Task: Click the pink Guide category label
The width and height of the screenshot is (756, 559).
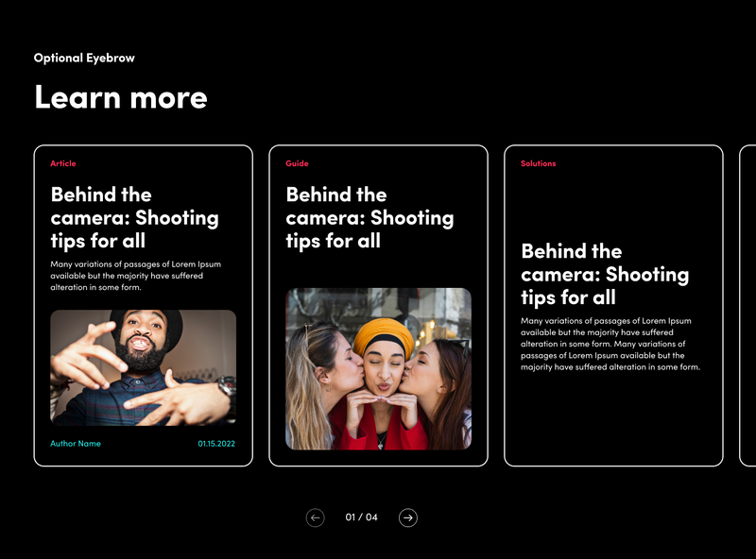Action: tap(297, 163)
